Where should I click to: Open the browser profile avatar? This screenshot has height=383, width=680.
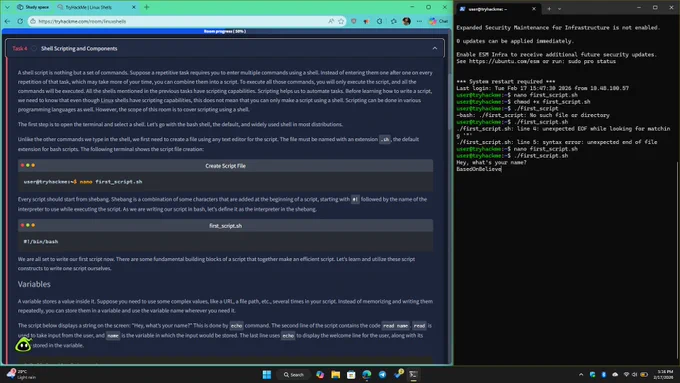406,21
